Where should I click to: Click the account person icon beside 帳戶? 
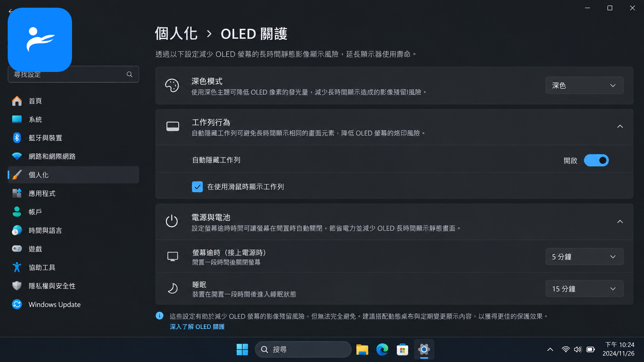17,212
